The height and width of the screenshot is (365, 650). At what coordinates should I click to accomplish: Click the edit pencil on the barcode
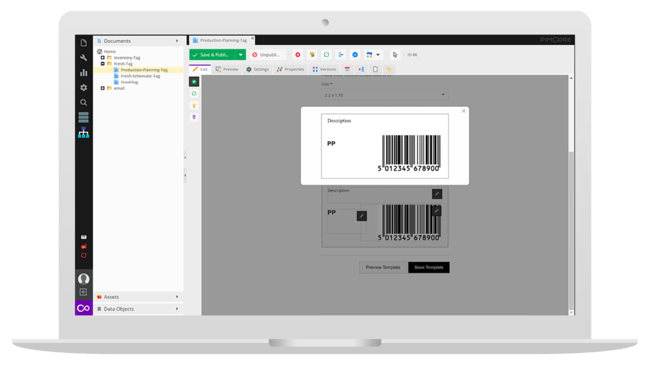437,211
